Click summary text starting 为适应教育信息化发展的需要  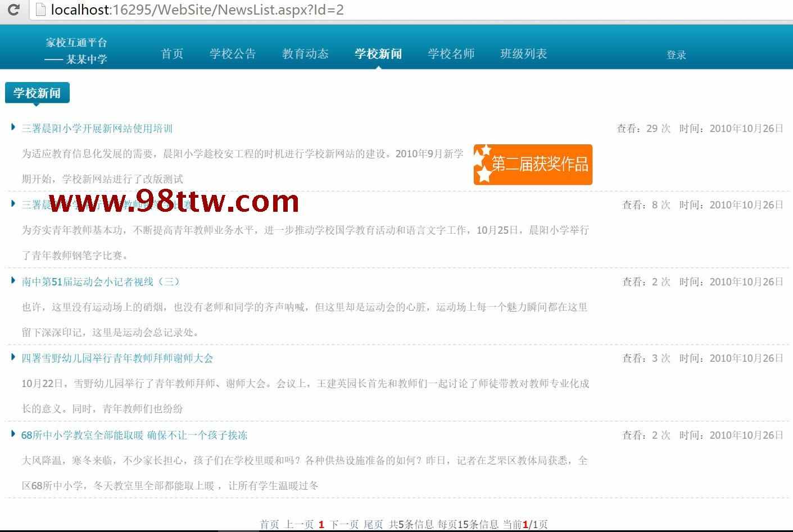(x=243, y=166)
